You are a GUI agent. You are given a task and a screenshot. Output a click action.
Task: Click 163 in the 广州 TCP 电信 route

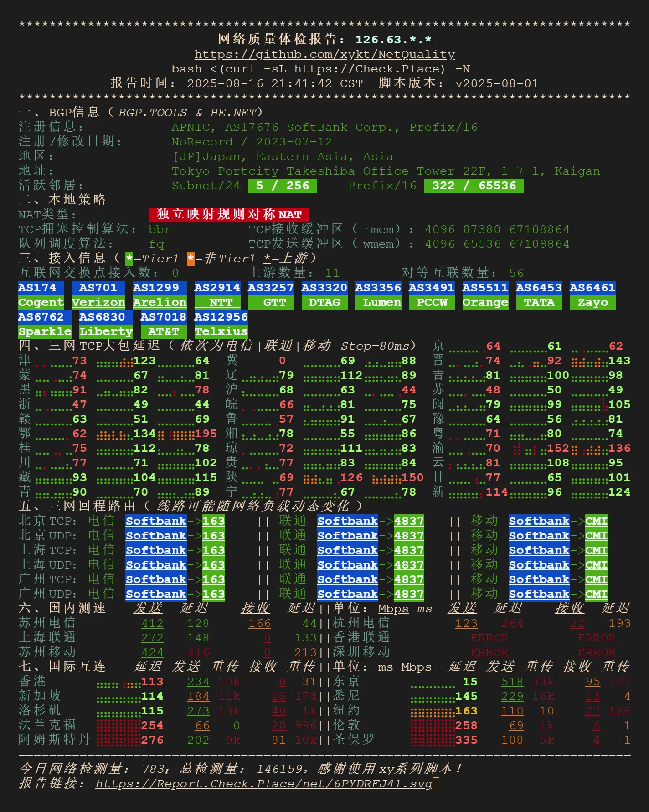point(214,579)
